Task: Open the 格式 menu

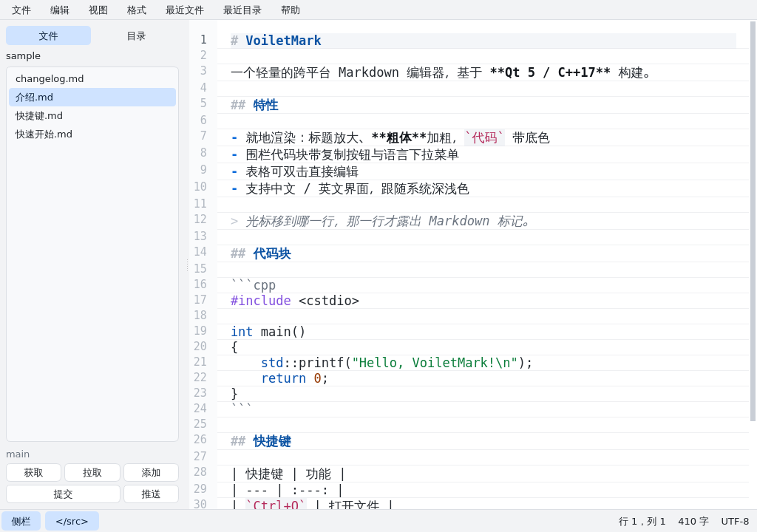Action: [137, 10]
